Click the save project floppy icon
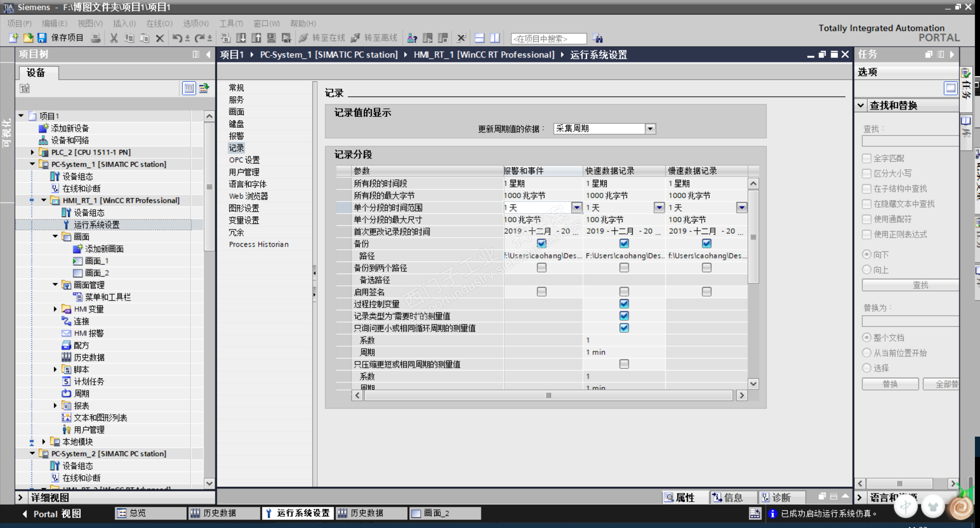 pos(42,38)
